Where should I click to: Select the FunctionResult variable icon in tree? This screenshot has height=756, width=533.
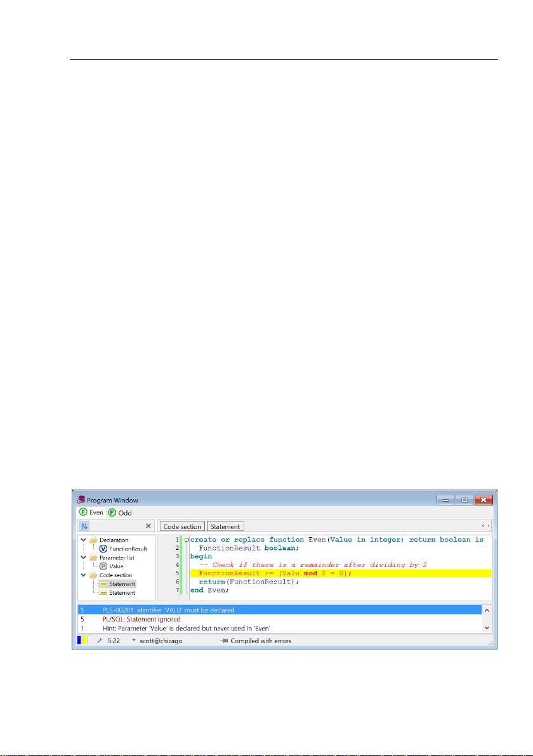point(102,549)
